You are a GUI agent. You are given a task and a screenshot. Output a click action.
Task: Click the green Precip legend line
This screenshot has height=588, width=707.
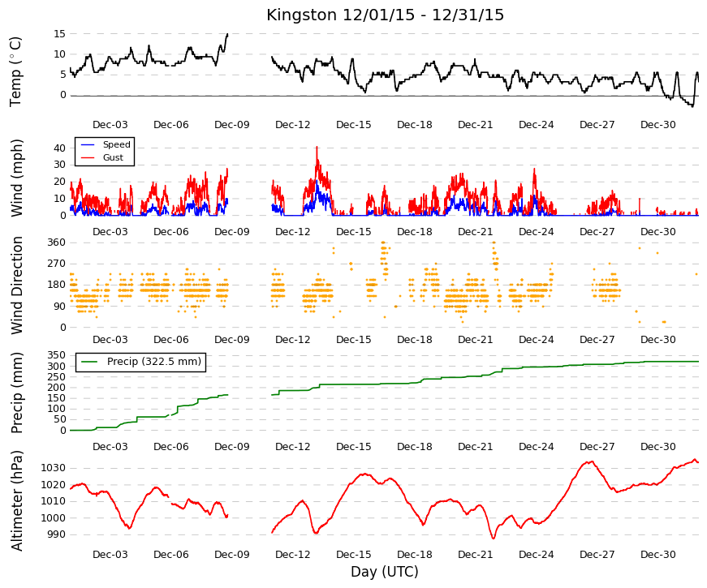click(x=89, y=362)
